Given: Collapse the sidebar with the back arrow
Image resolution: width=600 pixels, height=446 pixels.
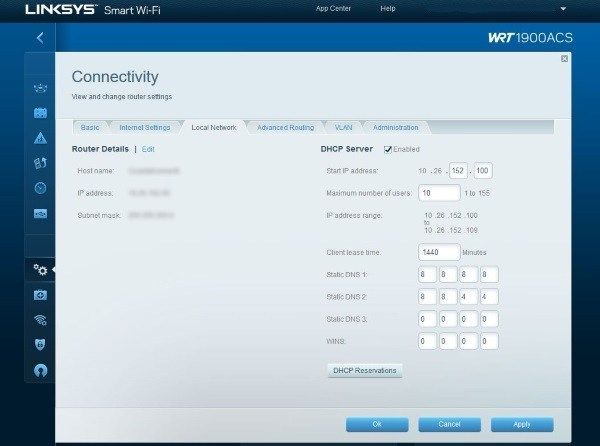Looking at the screenshot, I should click(x=40, y=38).
